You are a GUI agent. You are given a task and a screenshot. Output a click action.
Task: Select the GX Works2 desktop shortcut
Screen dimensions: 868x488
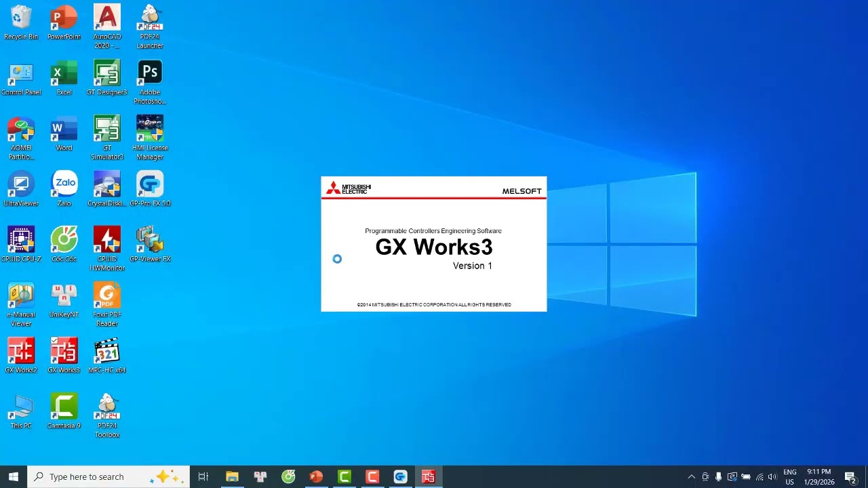pyautogui.click(x=21, y=356)
